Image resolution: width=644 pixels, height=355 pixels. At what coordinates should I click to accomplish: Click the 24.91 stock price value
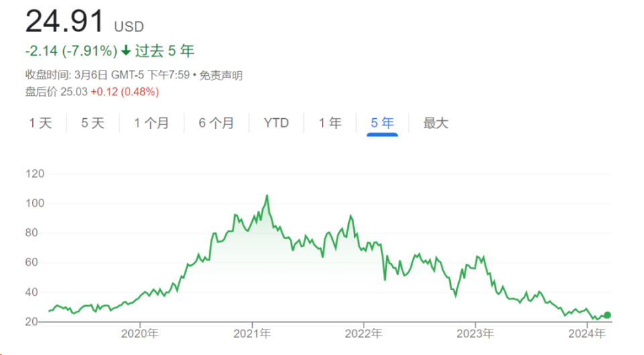[64, 21]
